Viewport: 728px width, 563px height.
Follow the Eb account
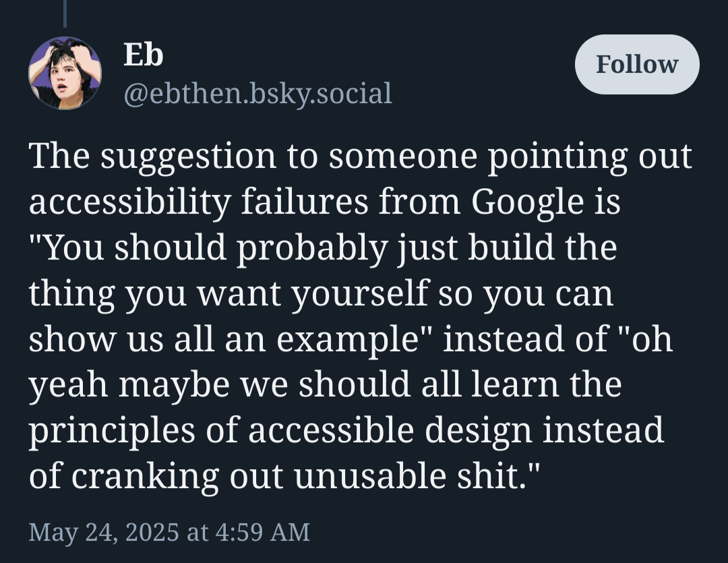click(637, 64)
